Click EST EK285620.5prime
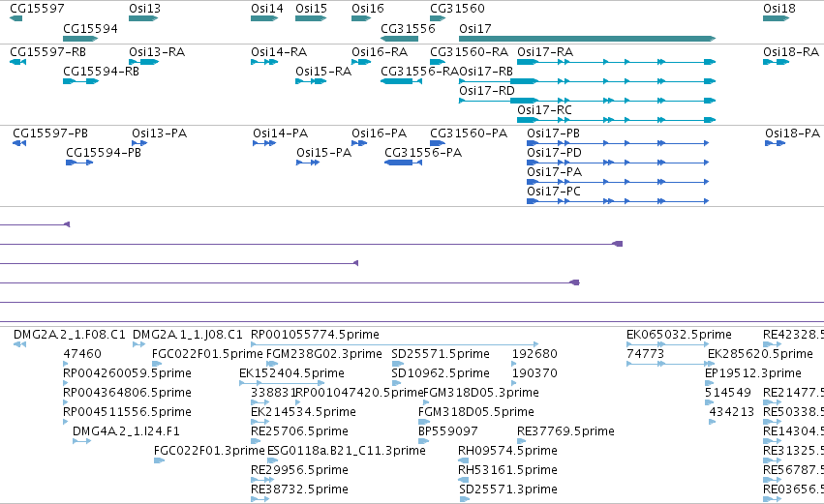The image size is (824, 504). [x=760, y=354]
